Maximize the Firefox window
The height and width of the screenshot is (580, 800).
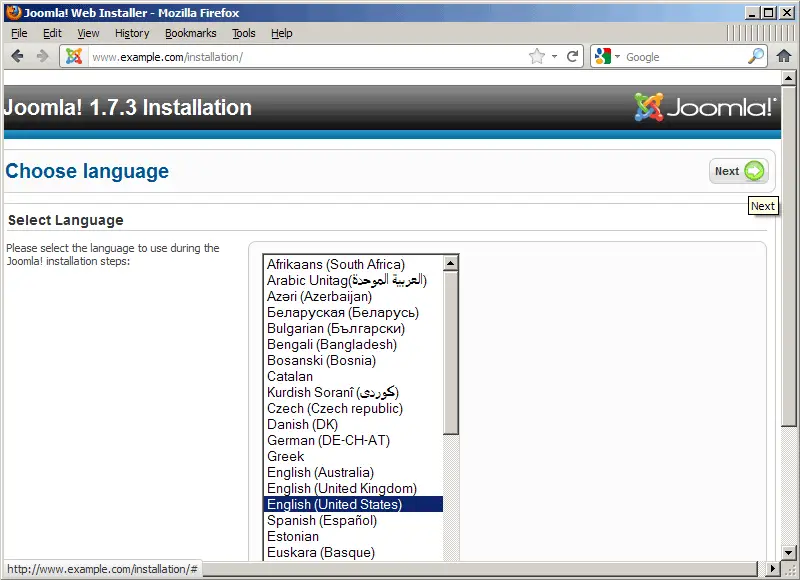tap(768, 13)
